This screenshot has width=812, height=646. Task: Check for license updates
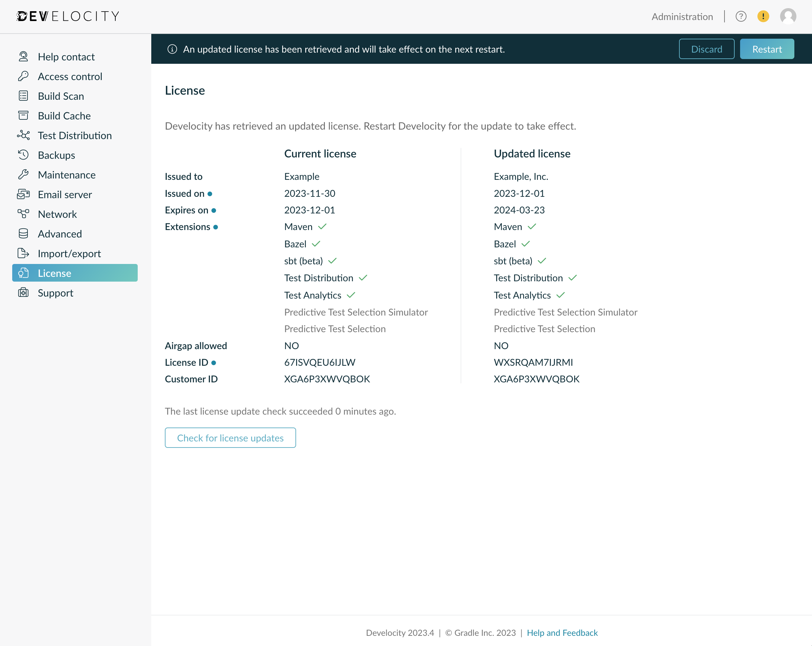(230, 438)
